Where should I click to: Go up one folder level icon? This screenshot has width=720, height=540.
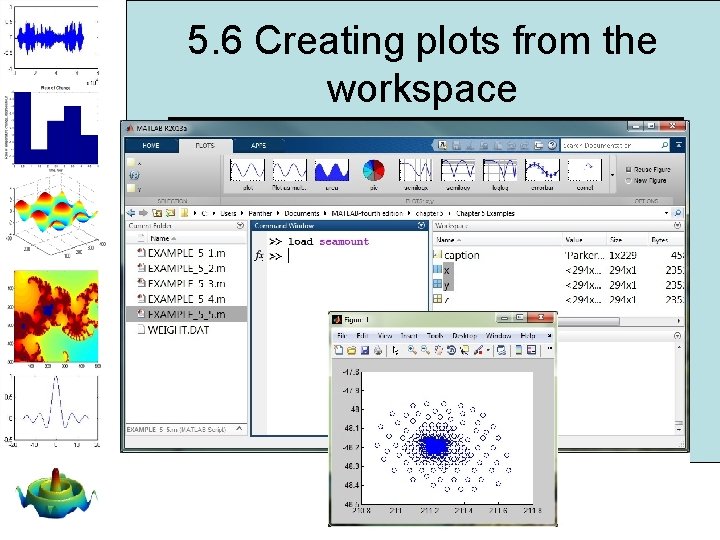[157, 213]
